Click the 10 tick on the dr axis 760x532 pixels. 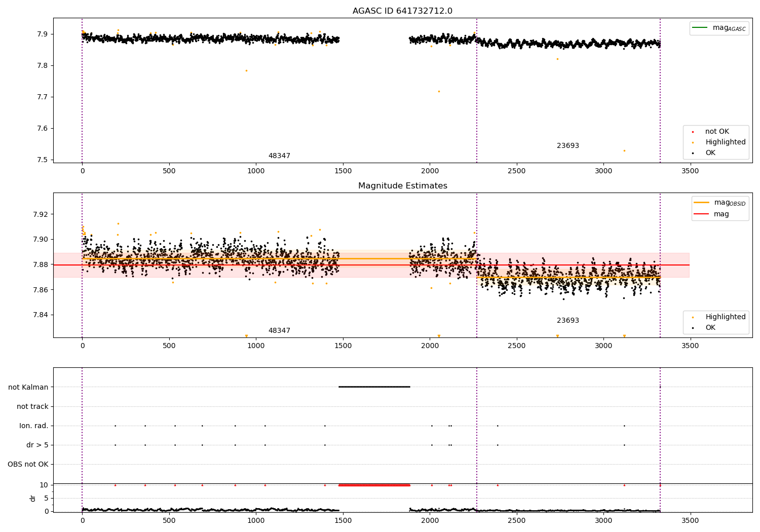[44, 485]
